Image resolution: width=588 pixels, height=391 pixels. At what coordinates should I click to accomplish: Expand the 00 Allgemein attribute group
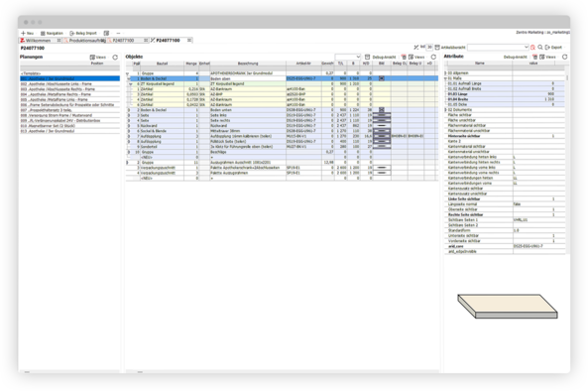pyautogui.click(x=445, y=73)
